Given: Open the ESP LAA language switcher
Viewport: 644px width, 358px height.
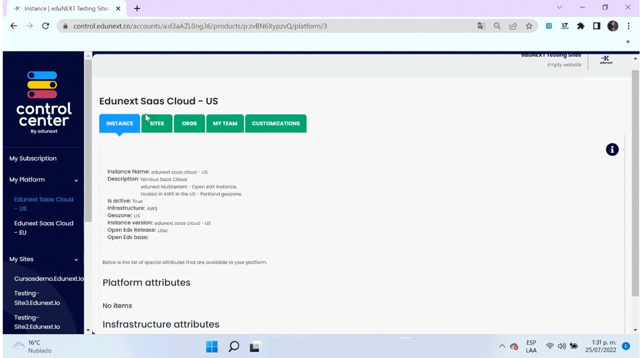Looking at the screenshot, I should (x=531, y=347).
